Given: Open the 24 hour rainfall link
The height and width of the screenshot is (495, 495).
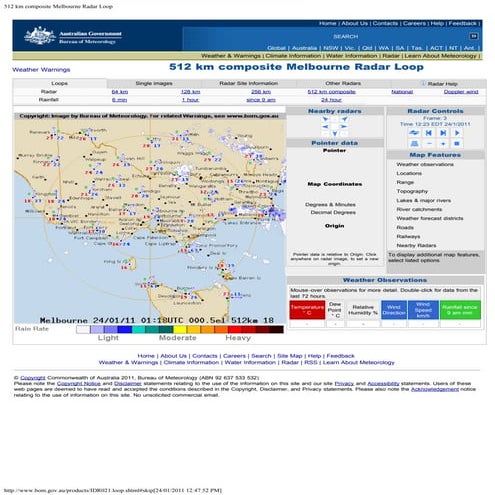Looking at the screenshot, I should tap(331, 100).
